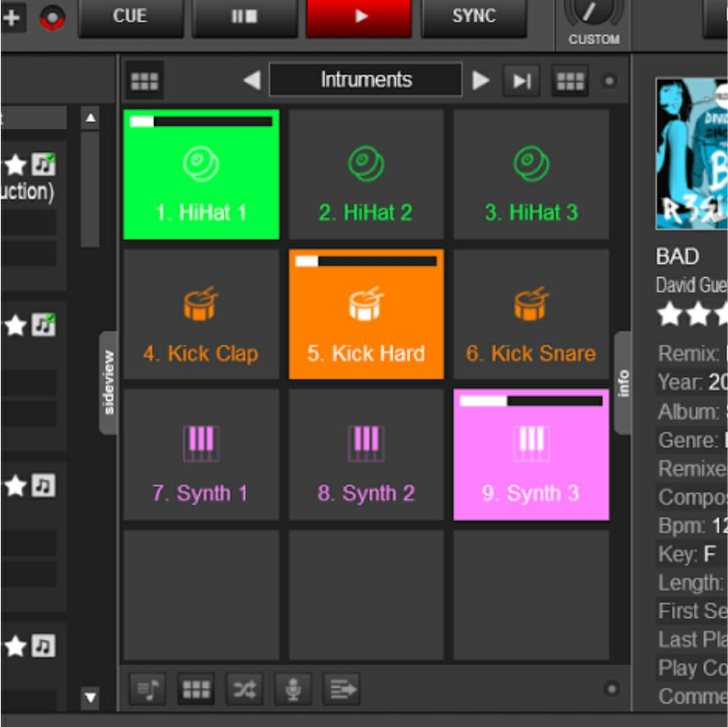Image resolution: width=728 pixels, height=727 pixels.
Task: Trigger the Kick Clap drum pad
Action: click(x=201, y=314)
